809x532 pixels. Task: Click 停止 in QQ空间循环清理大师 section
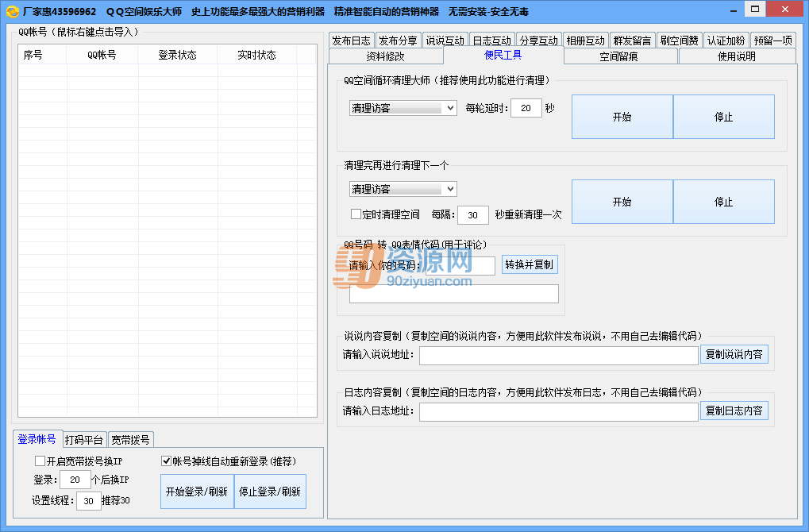click(724, 117)
